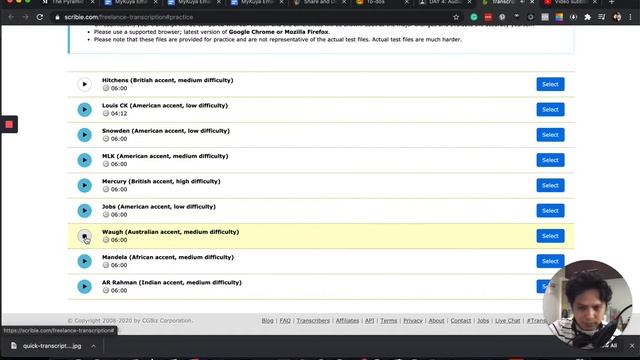The height and width of the screenshot is (360, 640).
Task: Click 'Snowden (American accent, low difficulty)' title
Action: [x=166, y=131]
